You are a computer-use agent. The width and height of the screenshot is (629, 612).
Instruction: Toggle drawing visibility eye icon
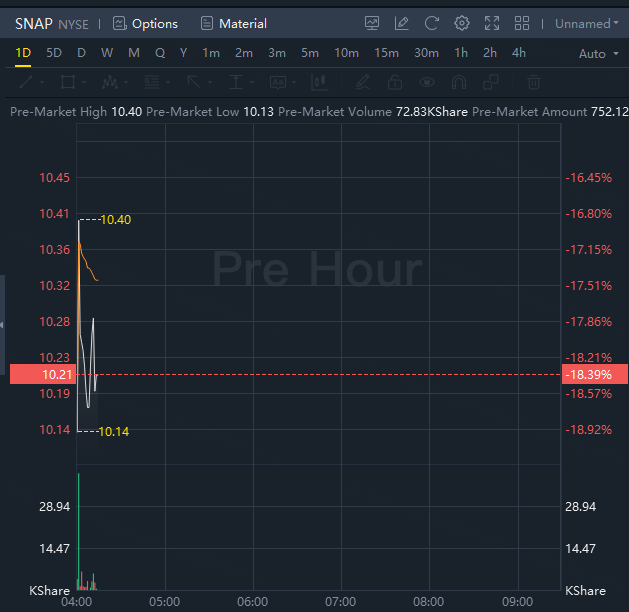tap(427, 82)
